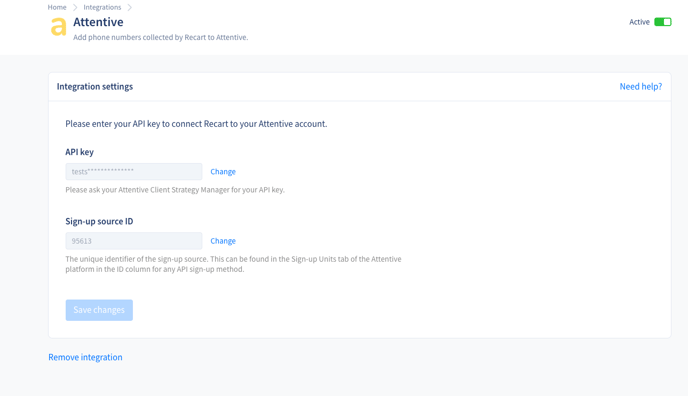Go to Home breadcrumb

coord(57,7)
